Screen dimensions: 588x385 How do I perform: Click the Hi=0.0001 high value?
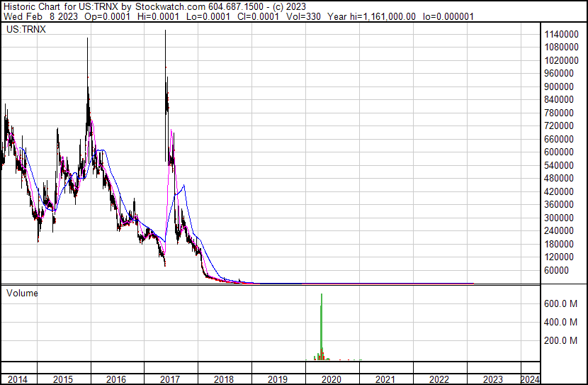click(x=159, y=16)
